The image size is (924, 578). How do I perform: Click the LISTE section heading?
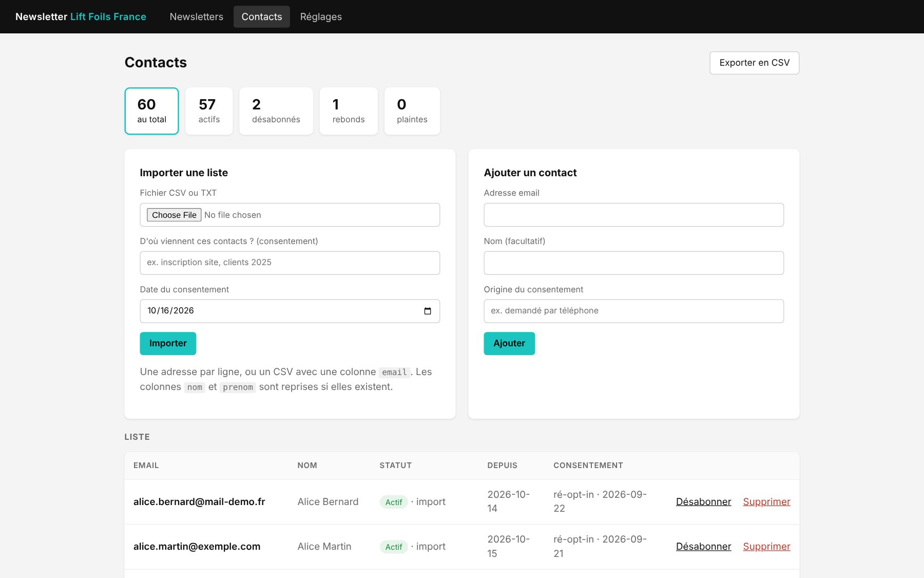[x=137, y=437]
